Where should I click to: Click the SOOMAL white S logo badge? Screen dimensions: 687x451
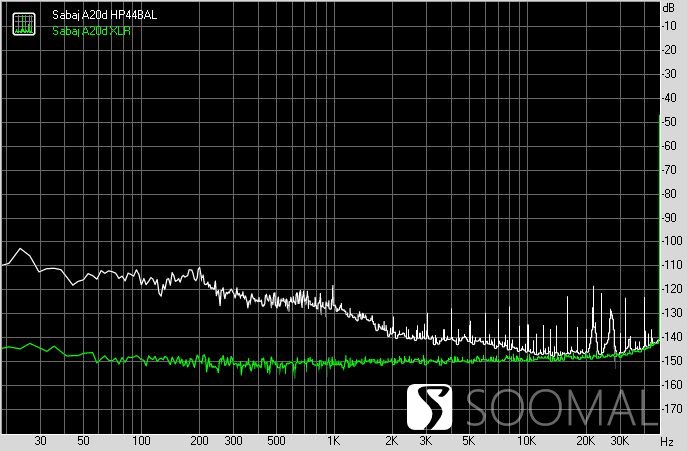(429, 407)
